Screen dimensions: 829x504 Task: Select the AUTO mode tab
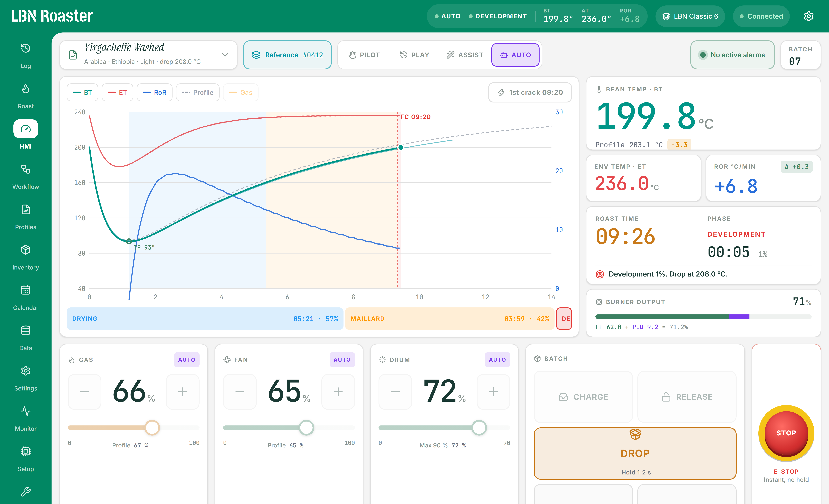[515, 55]
